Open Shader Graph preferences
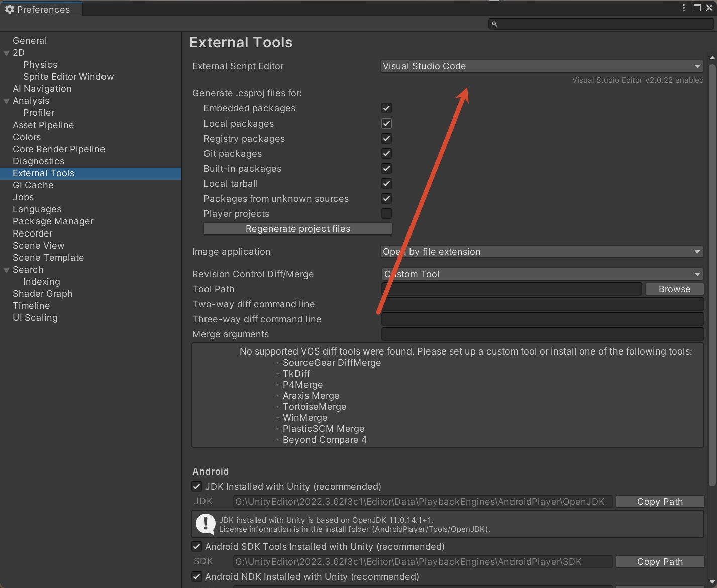The height and width of the screenshot is (588, 717). [43, 294]
